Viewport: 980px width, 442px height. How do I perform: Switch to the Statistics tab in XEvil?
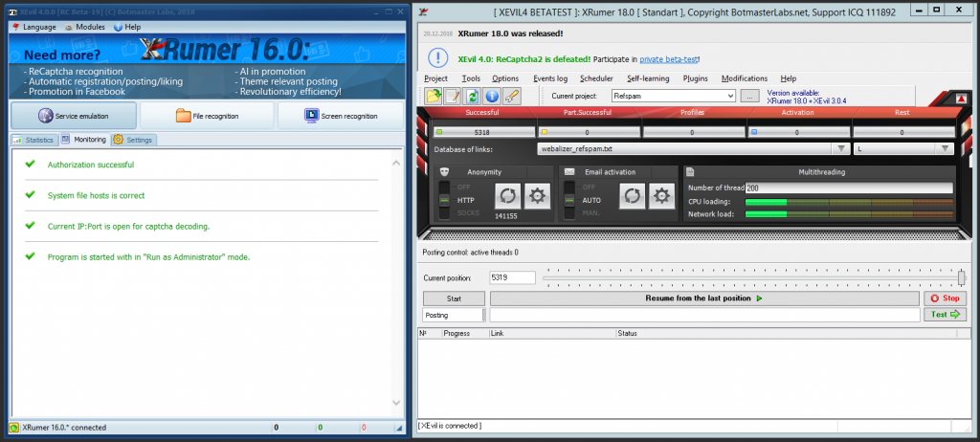tap(33, 140)
